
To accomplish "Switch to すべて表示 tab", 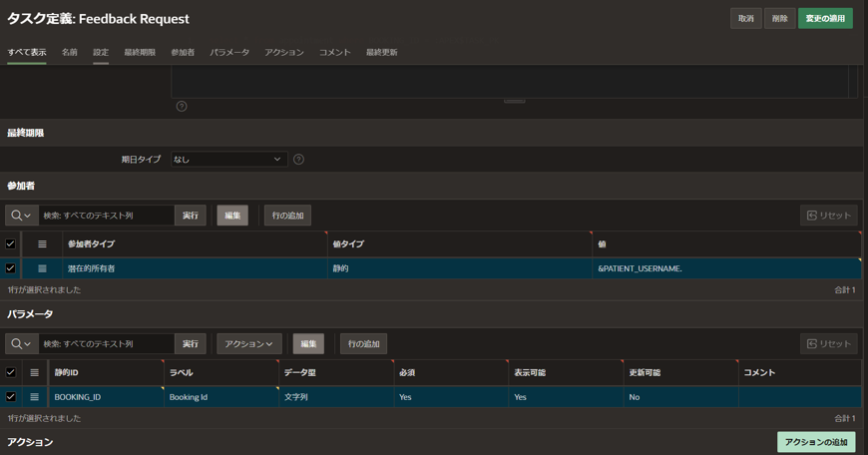I will click(27, 52).
